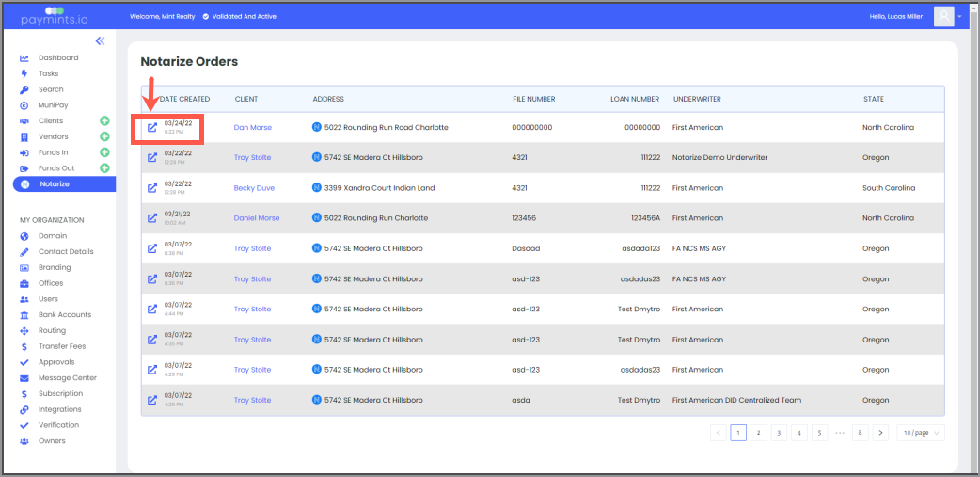Click underwriter Notarize Demo Underwriter cell
The width and height of the screenshot is (980, 477).
(719, 157)
